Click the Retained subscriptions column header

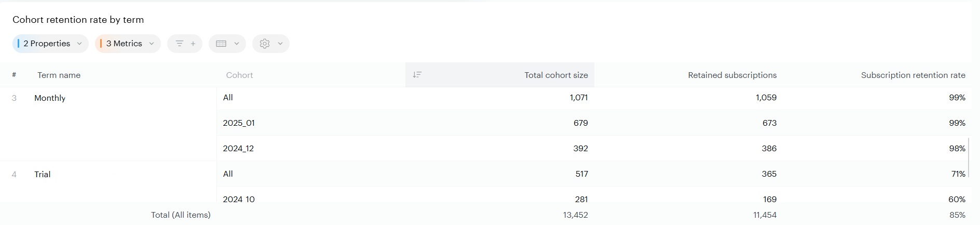click(732, 75)
